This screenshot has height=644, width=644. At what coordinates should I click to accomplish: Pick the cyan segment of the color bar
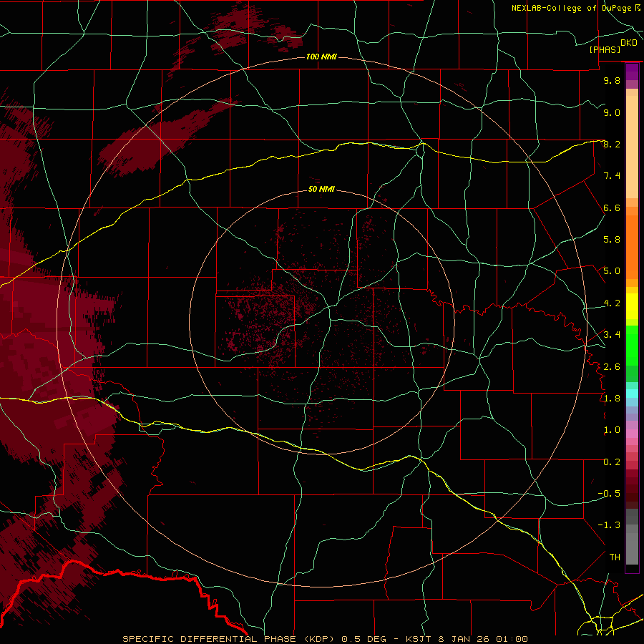pos(632,394)
